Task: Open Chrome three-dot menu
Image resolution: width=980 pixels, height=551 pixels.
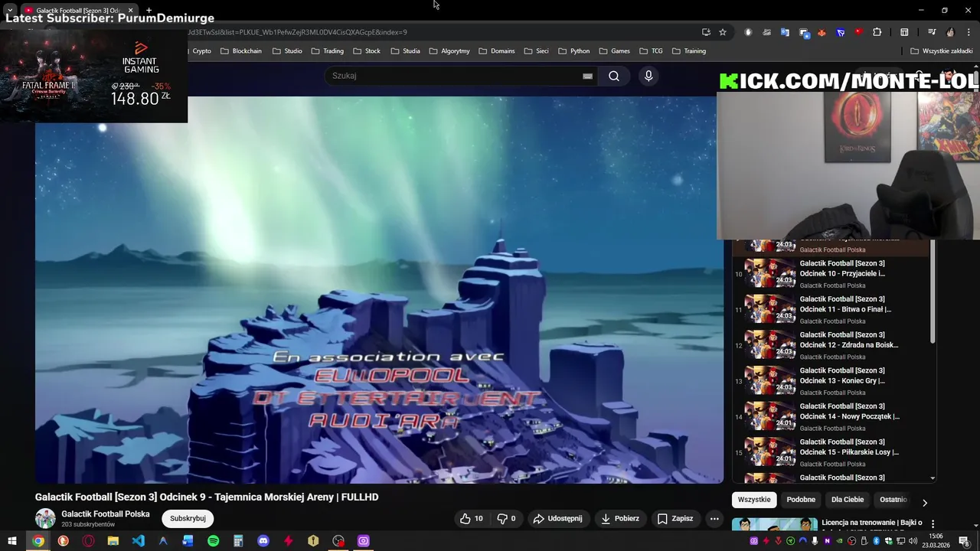Action: (x=969, y=32)
